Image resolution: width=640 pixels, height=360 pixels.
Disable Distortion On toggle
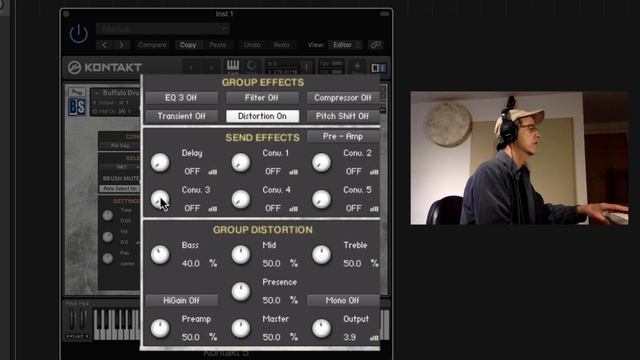262,116
